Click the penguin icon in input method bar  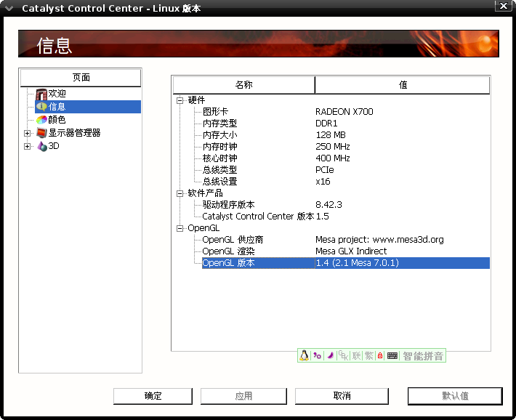pos(304,355)
